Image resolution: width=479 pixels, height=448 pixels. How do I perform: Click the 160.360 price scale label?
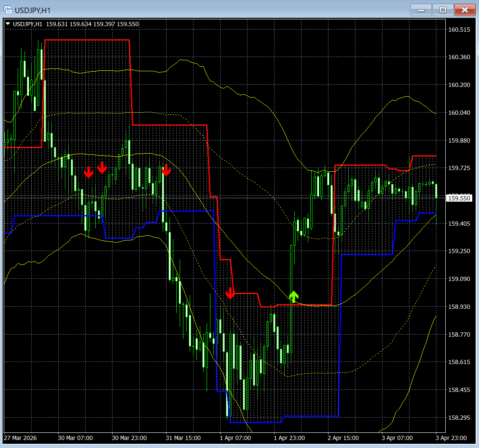pos(459,57)
